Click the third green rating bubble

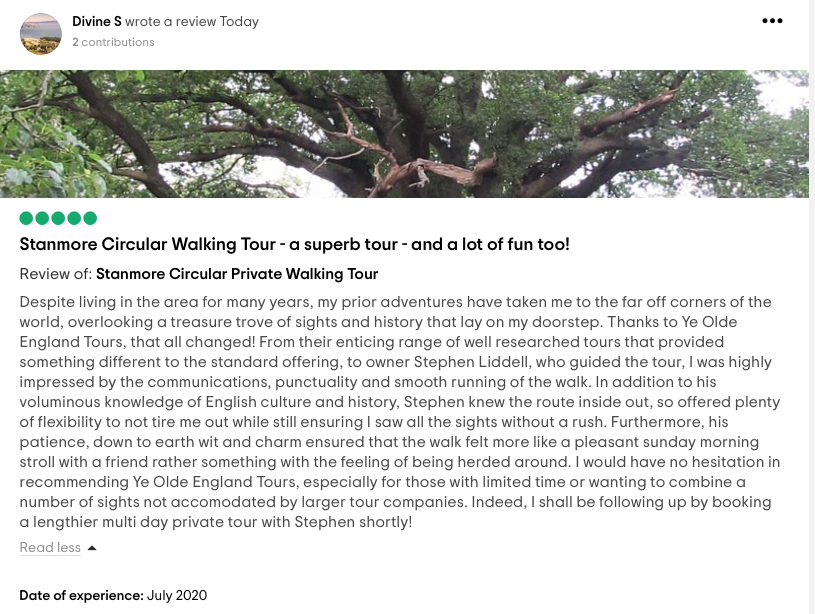[x=58, y=218]
